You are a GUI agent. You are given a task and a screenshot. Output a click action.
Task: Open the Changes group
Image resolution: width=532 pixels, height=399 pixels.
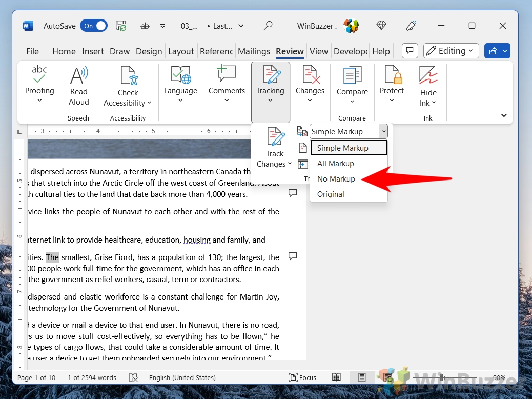point(310,85)
